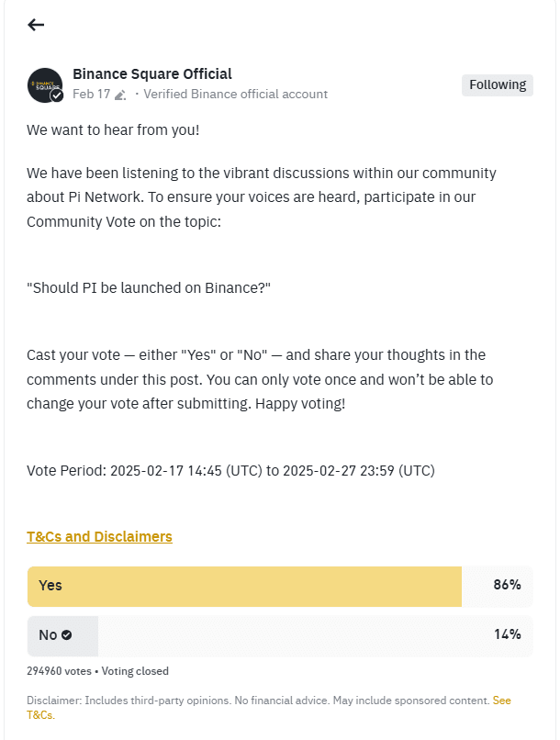Click the checkmark icon inside the No bar
The width and height of the screenshot is (560, 740).
[66, 635]
